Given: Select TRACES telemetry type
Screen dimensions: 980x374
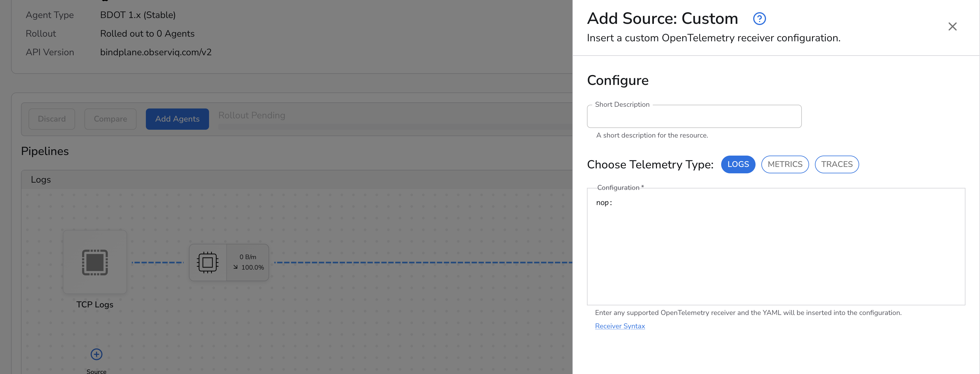Looking at the screenshot, I should pos(836,164).
